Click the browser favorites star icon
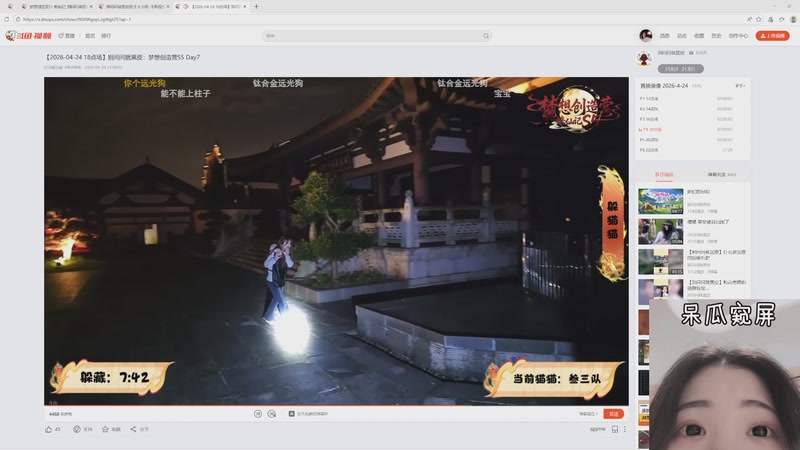Image resolution: width=800 pixels, height=450 pixels. [759, 19]
